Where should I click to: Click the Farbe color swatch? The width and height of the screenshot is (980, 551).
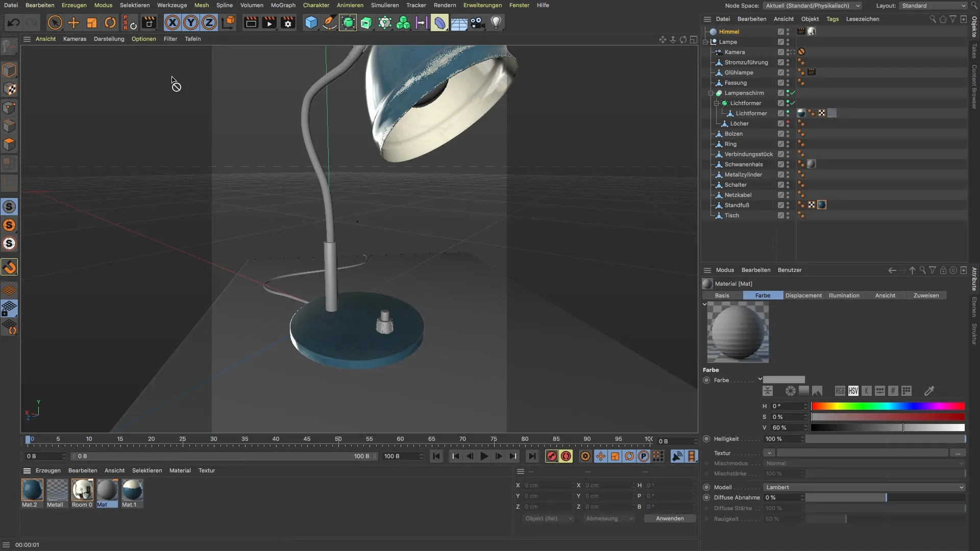(784, 380)
